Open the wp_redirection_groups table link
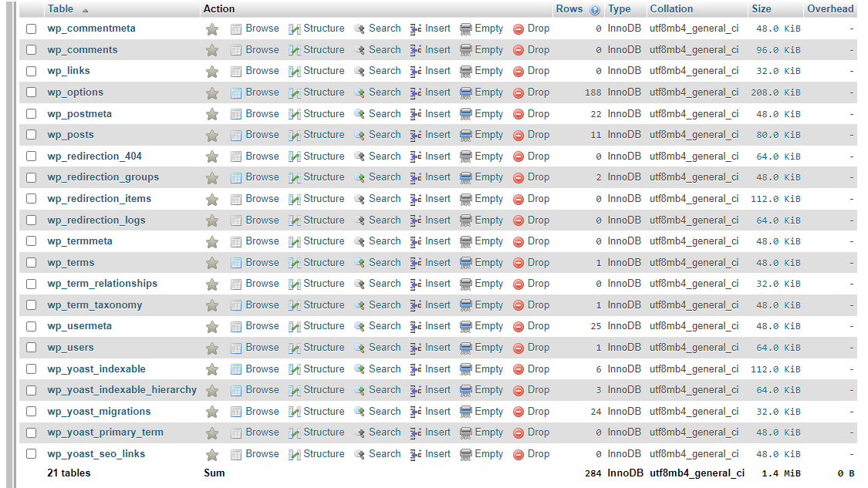This screenshot has height=488, width=868. point(103,177)
